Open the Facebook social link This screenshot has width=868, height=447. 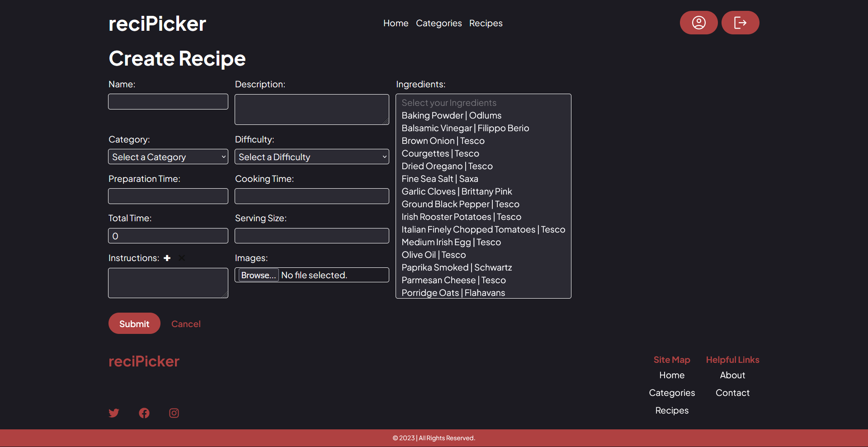pos(144,413)
